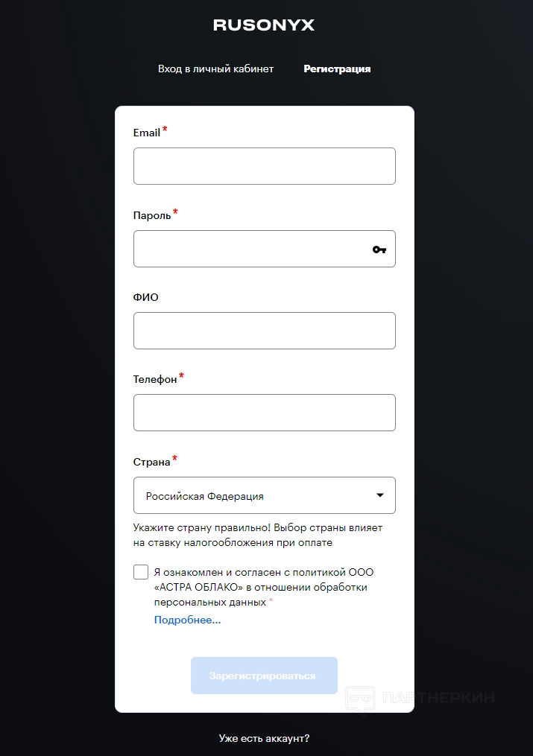Select the Регистрация tab
Screen dimensions: 533x756
(x=337, y=69)
